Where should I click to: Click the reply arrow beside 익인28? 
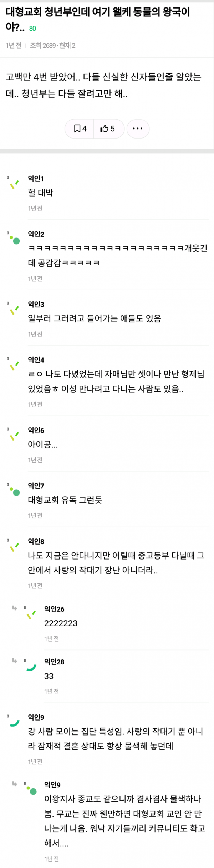[15, 661]
